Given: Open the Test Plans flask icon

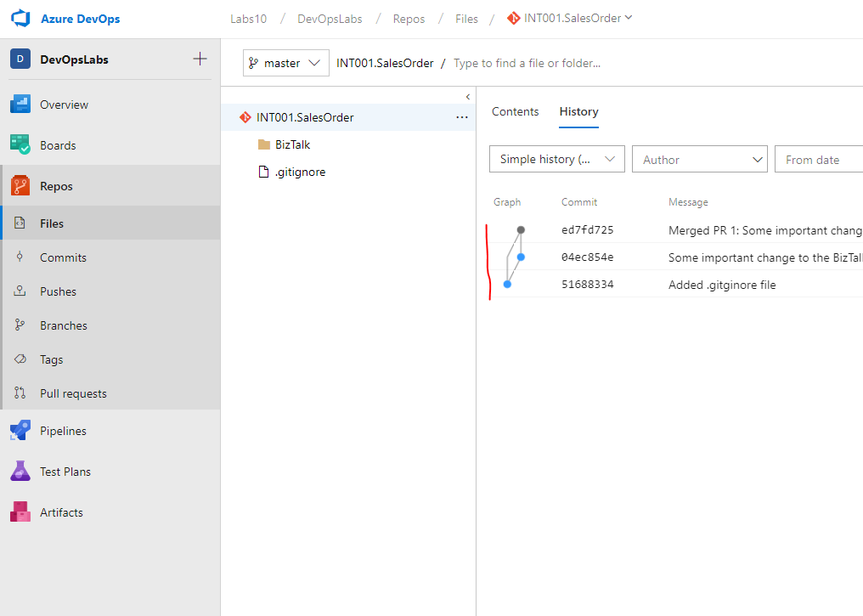Looking at the screenshot, I should click(20, 472).
